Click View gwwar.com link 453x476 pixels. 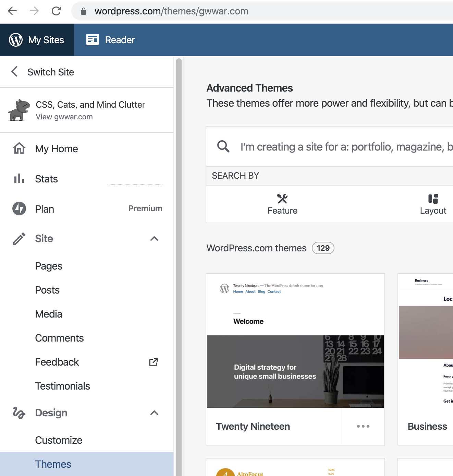click(x=64, y=117)
